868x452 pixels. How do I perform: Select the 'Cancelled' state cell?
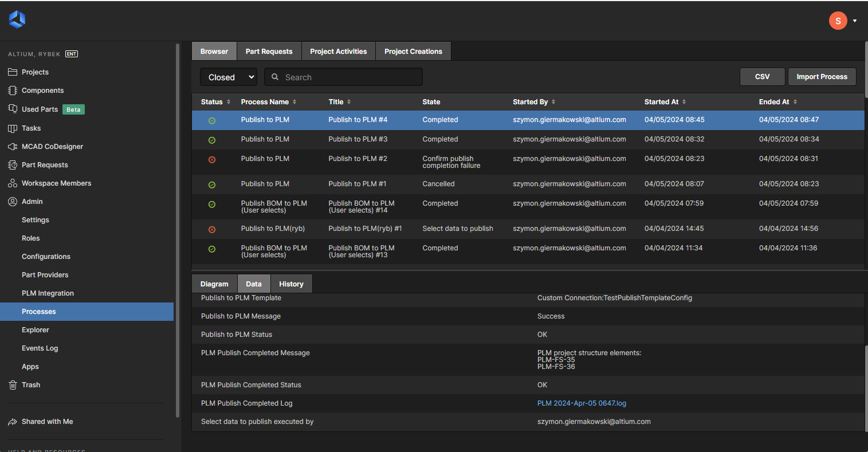click(438, 184)
